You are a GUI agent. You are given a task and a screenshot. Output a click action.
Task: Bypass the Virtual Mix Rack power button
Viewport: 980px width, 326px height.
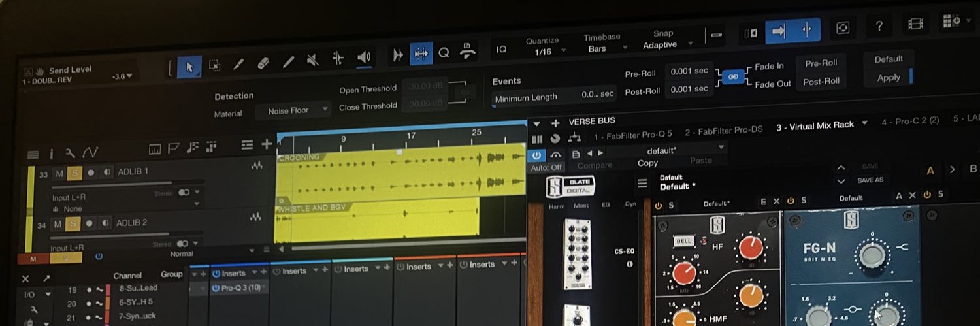click(536, 155)
